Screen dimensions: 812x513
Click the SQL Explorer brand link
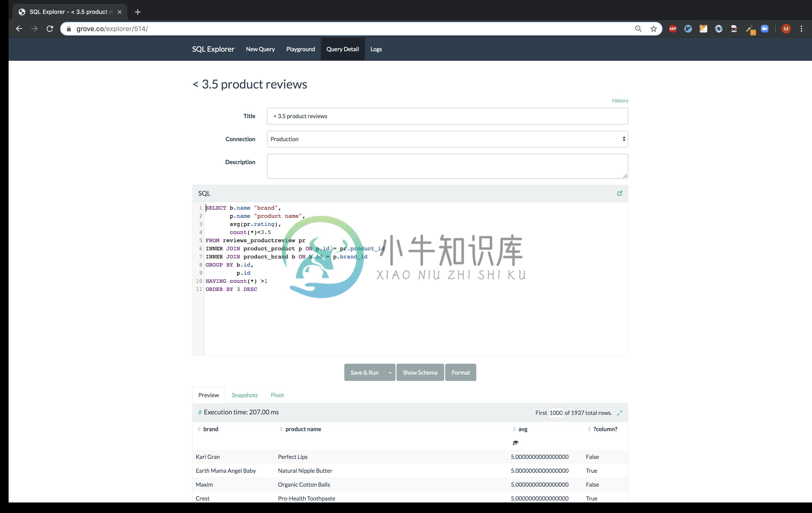tap(213, 49)
